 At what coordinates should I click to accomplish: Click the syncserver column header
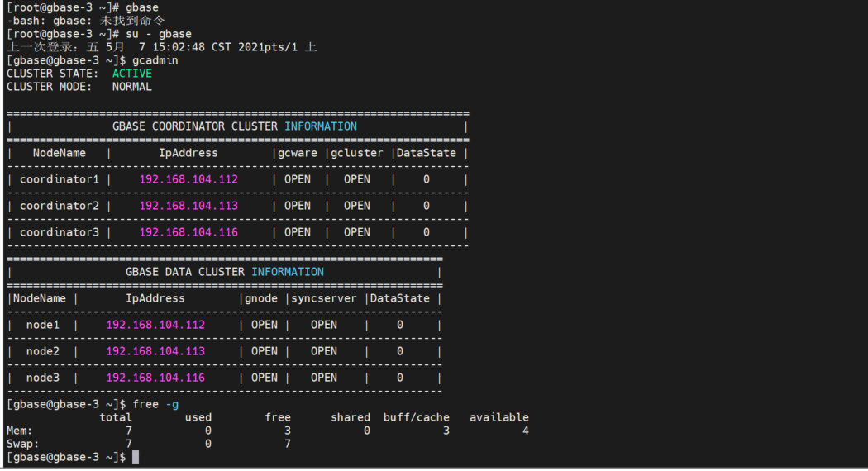tap(324, 299)
